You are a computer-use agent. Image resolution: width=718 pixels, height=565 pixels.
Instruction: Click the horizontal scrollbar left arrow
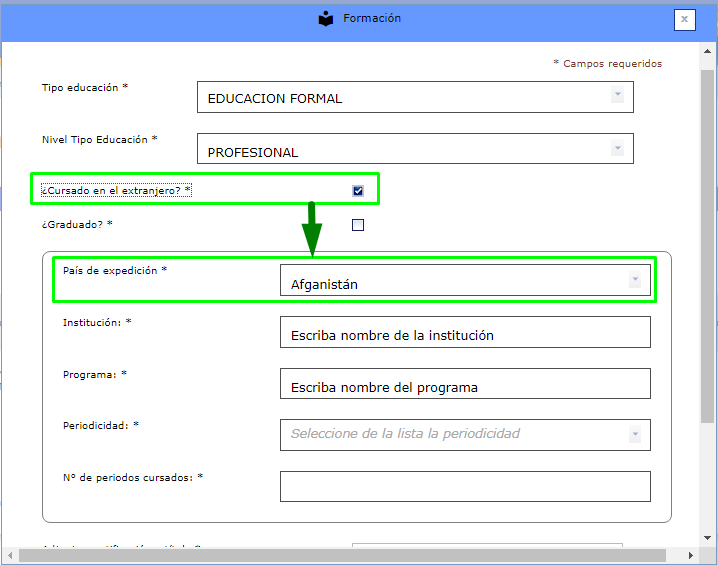10,554
